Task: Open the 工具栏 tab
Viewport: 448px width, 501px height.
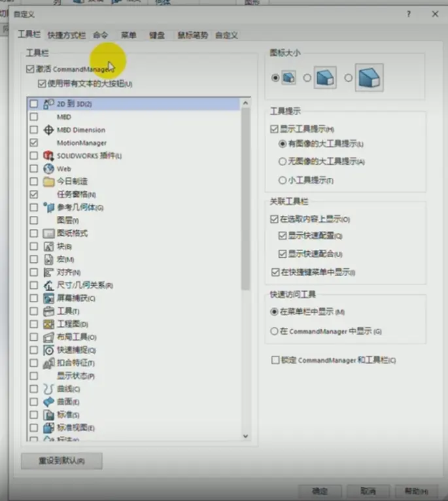Action: click(x=29, y=35)
